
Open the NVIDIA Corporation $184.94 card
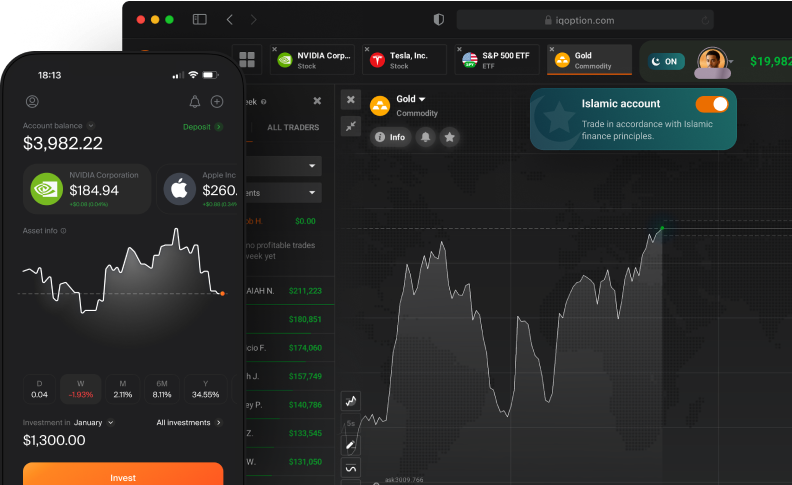[x=87, y=189]
